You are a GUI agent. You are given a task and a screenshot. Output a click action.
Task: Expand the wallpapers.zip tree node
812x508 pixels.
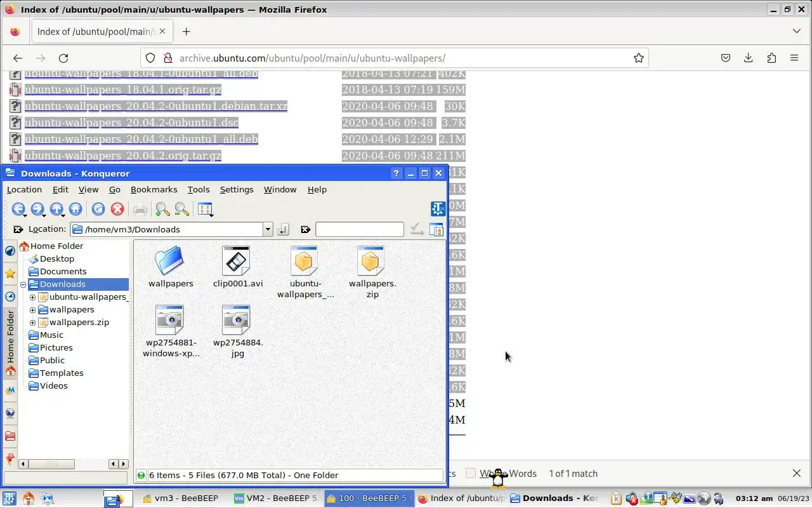point(33,323)
